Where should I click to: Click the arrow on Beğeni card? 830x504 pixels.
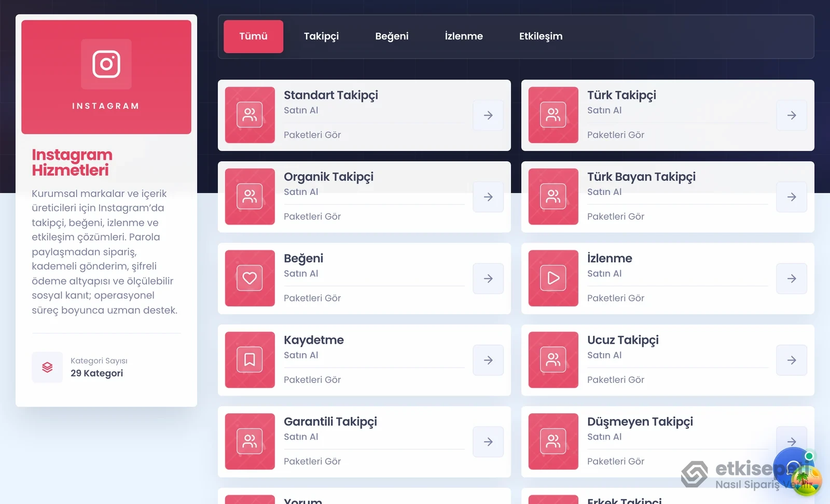tap(488, 278)
